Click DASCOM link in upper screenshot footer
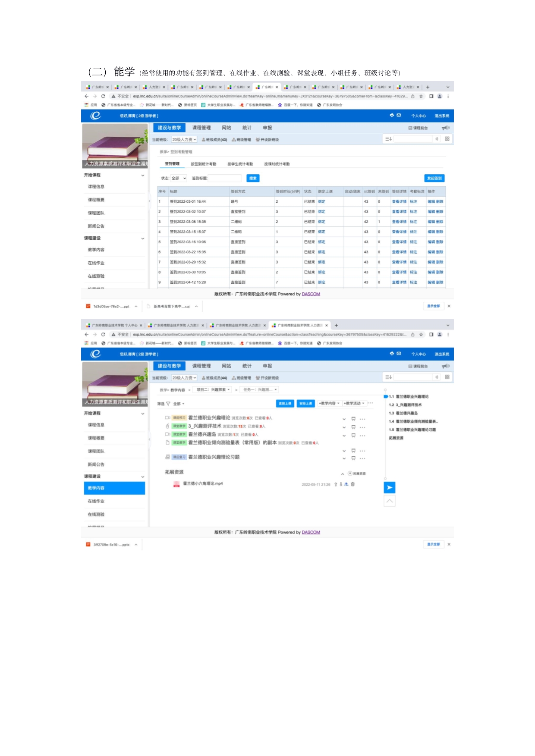This screenshot has width=535, height=756. pyautogui.click(x=311, y=294)
